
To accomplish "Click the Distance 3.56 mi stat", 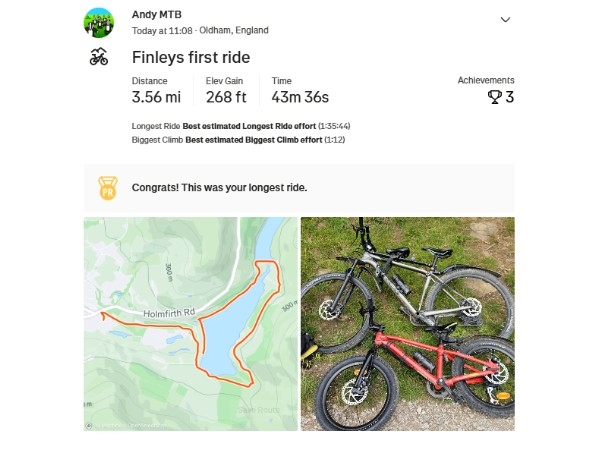I will coord(156,91).
